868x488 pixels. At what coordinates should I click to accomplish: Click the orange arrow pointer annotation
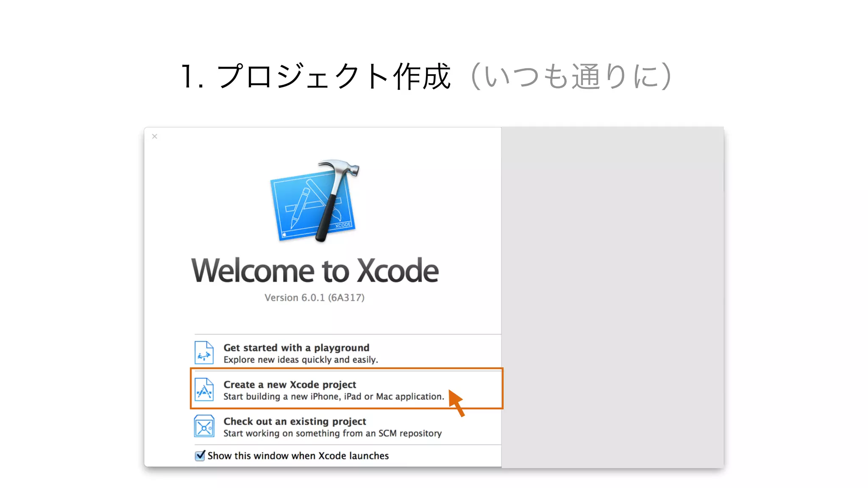(x=456, y=403)
